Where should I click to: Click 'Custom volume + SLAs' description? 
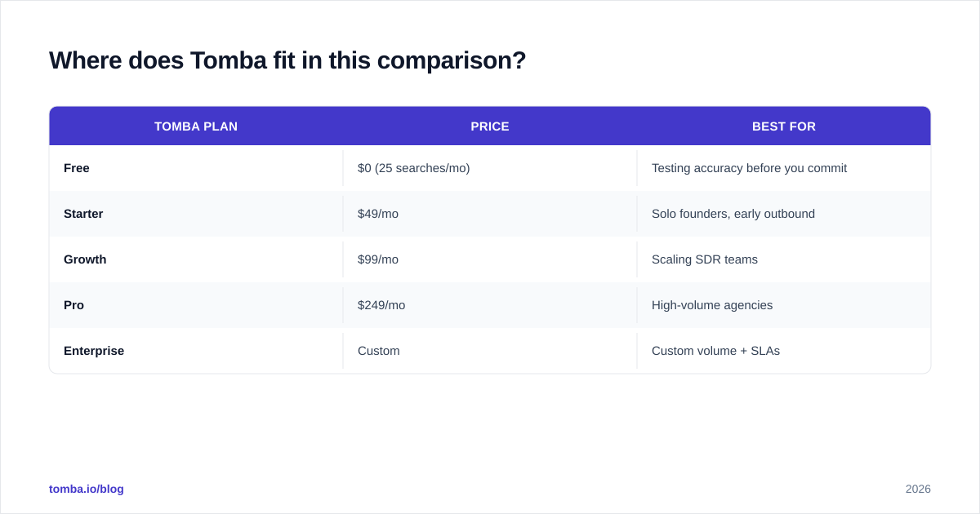(x=715, y=351)
